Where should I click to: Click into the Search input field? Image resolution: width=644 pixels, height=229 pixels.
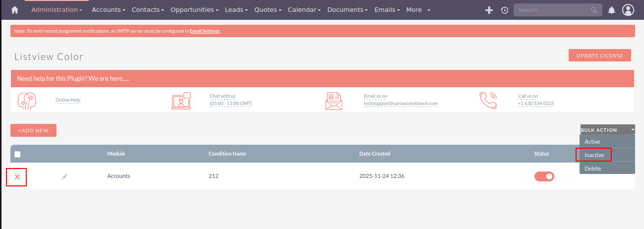pos(551,10)
